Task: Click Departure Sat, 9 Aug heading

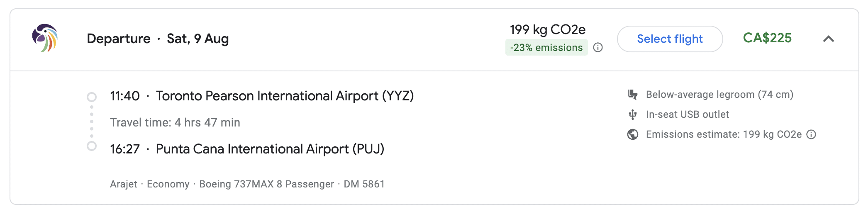Action: click(158, 39)
